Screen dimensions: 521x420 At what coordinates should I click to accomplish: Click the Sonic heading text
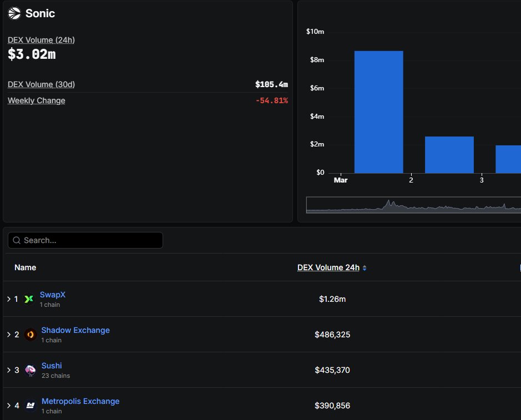point(40,13)
